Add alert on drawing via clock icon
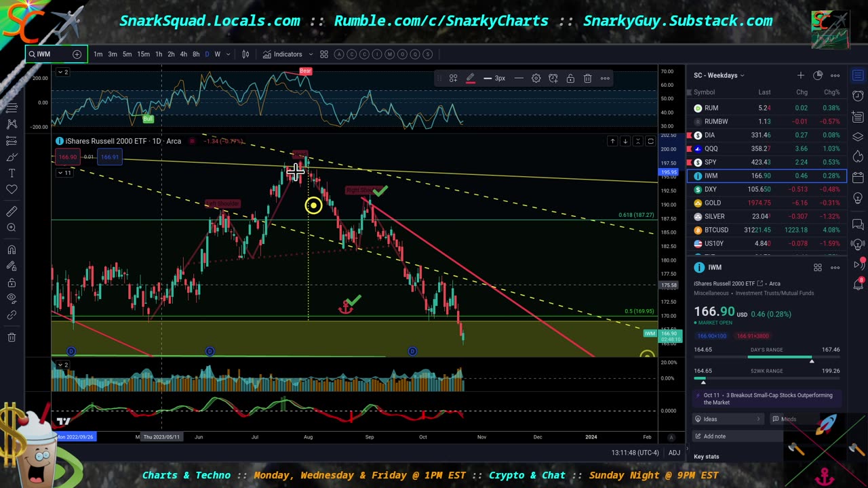868x488 pixels. (553, 79)
